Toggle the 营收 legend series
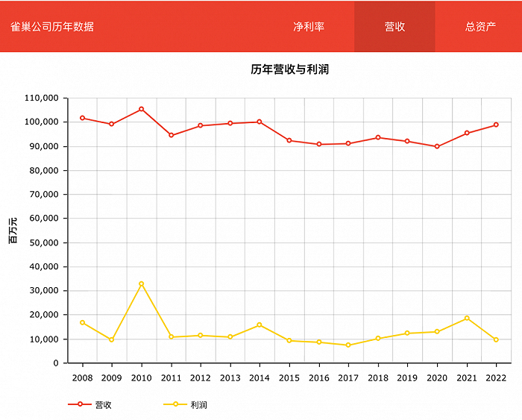The height and width of the screenshot is (420, 522). 90,404
